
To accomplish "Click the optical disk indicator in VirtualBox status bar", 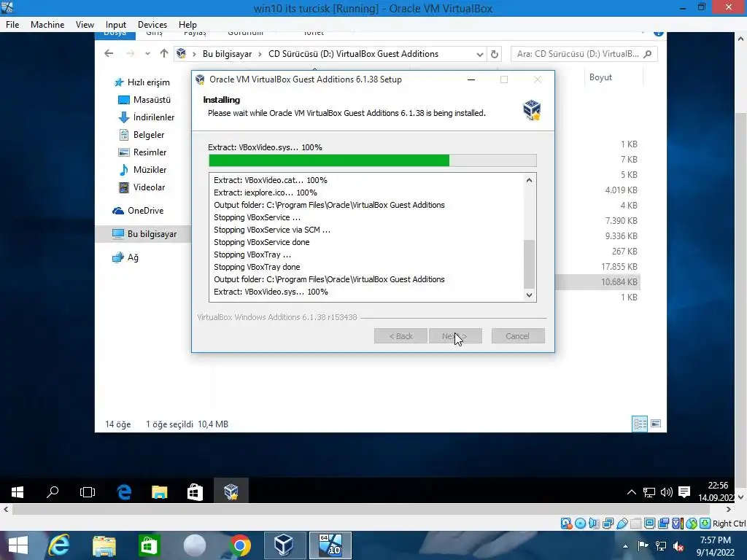I will pos(580,524).
